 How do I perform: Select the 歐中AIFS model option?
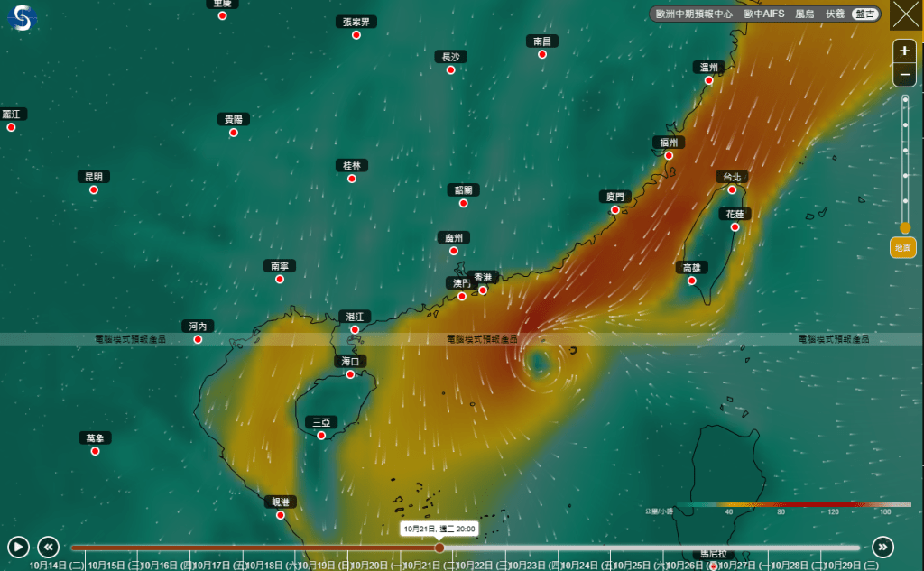(763, 14)
